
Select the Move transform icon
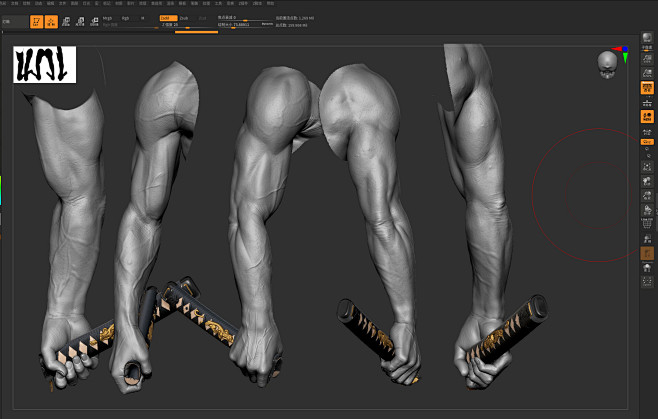tap(66, 21)
